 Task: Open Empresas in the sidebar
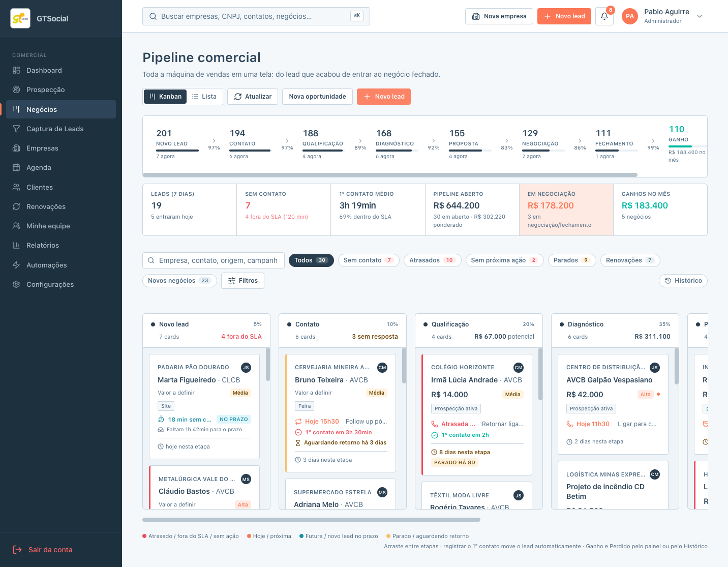61,148
